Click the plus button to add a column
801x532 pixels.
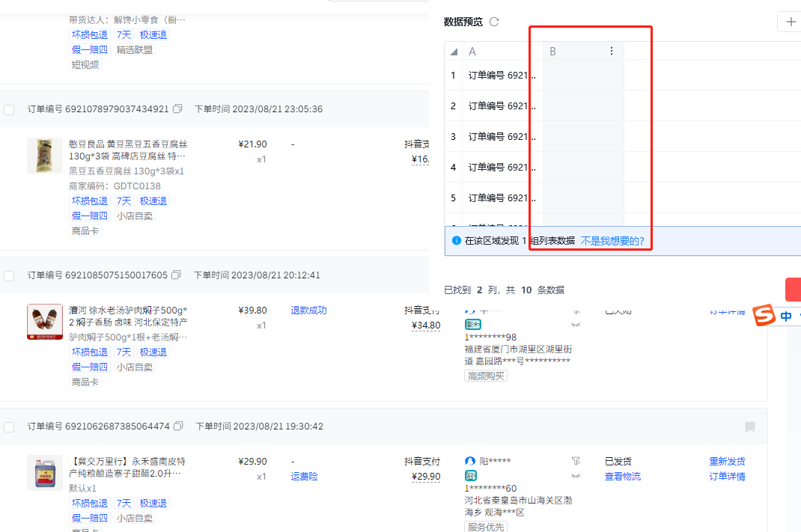coord(791,22)
